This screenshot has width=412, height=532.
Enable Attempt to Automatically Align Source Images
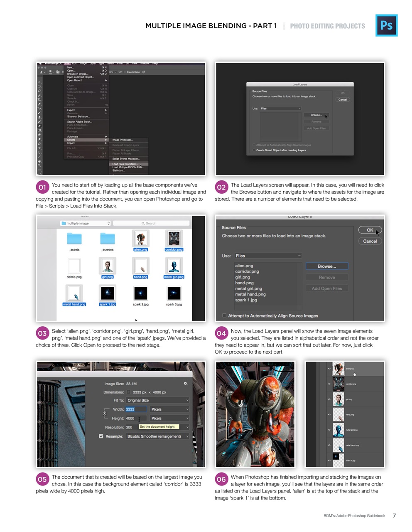point(224,315)
